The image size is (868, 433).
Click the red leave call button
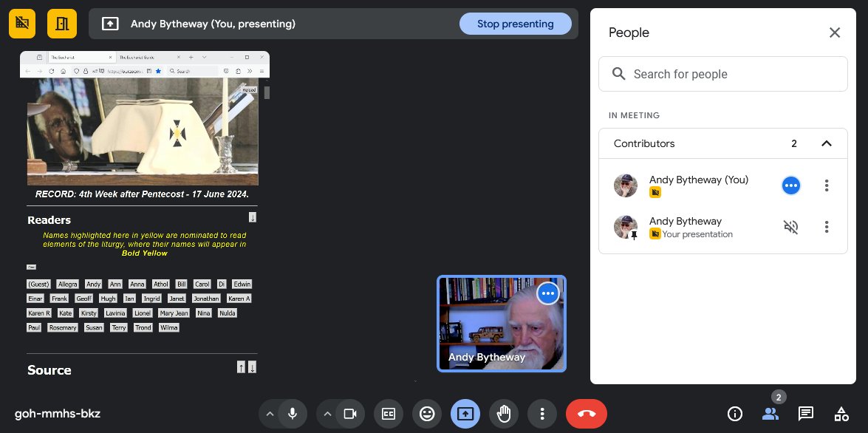586,414
